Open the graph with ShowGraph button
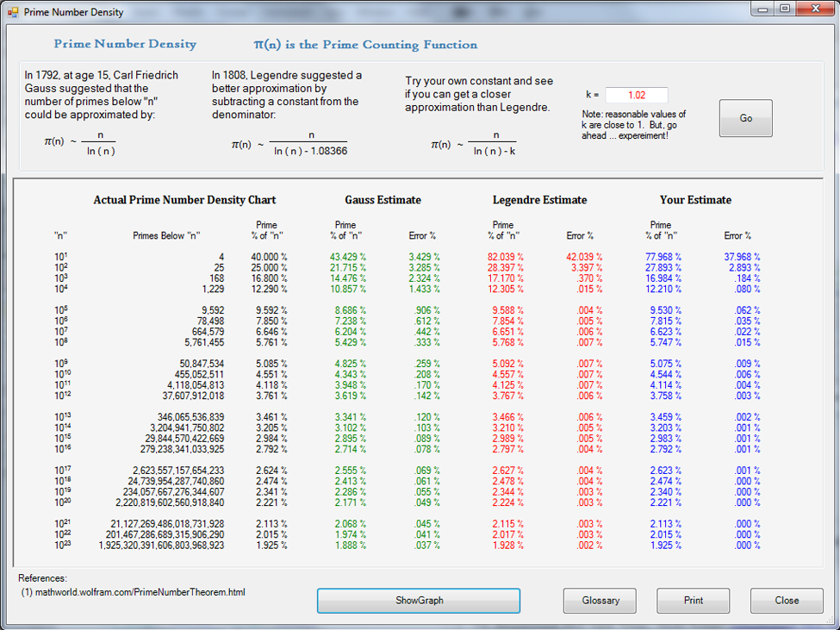 419,601
